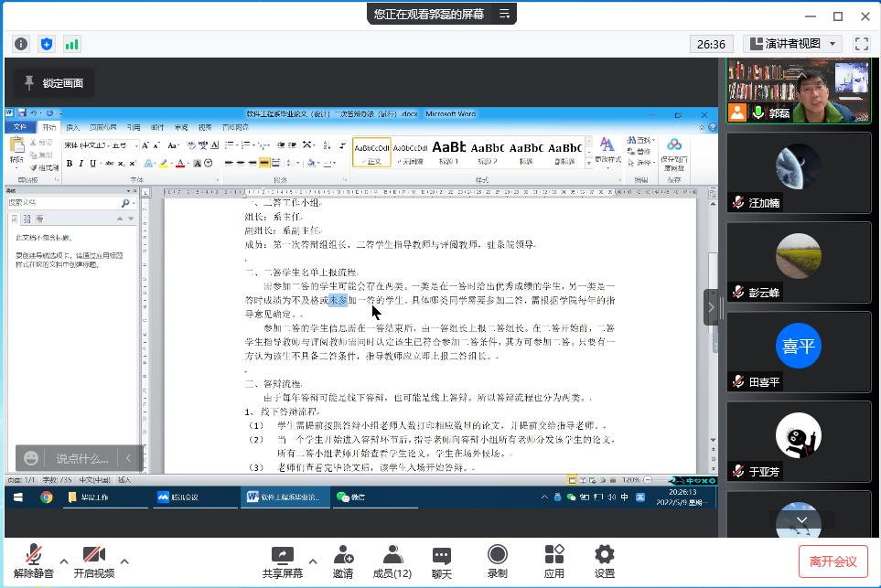Viewport: 881px width, 588px height.
Task: Click 格式刷 format painter in Word
Action: click(x=44, y=168)
